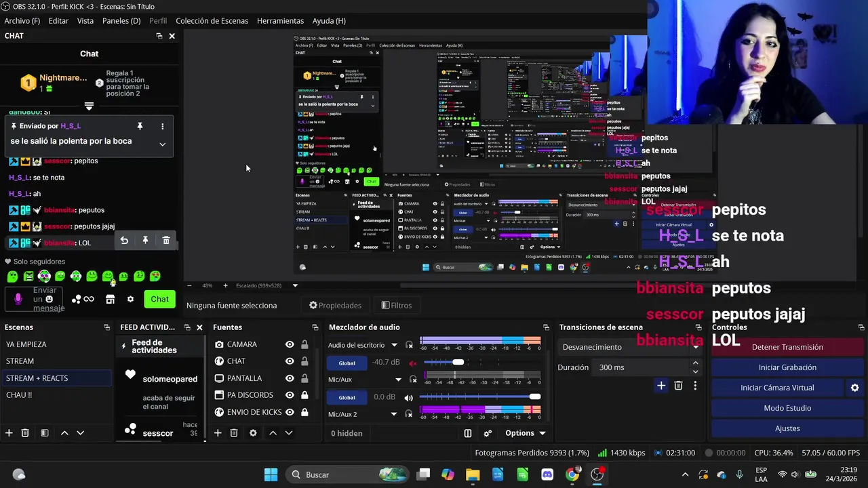Click Iniciar Grabación button
The image size is (868, 488).
coord(787,367)
